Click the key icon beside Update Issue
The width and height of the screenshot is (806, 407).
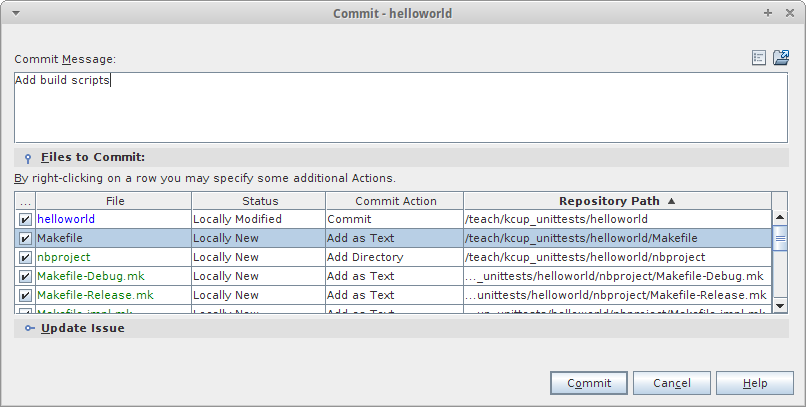tap(28, 328)
